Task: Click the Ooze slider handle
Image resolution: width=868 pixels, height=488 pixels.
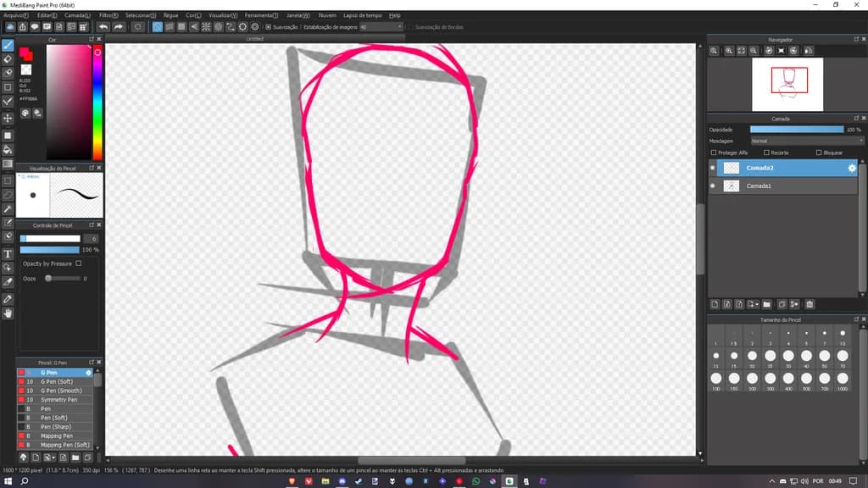Action: tap(48, 278)
